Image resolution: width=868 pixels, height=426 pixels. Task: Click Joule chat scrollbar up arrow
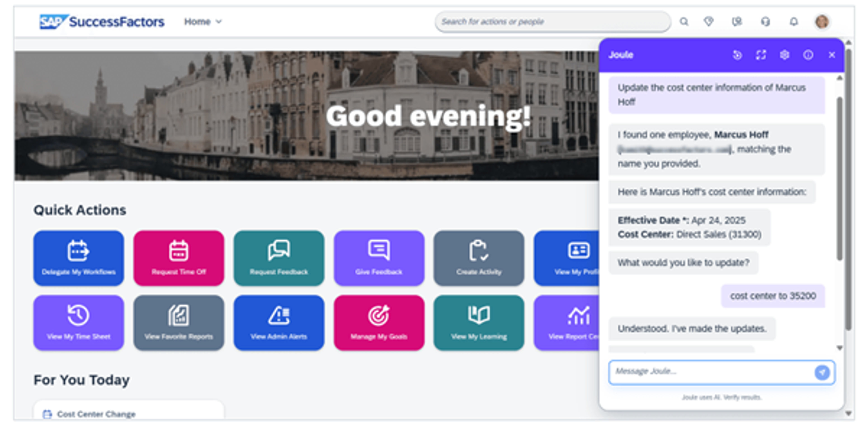[839, 78]
